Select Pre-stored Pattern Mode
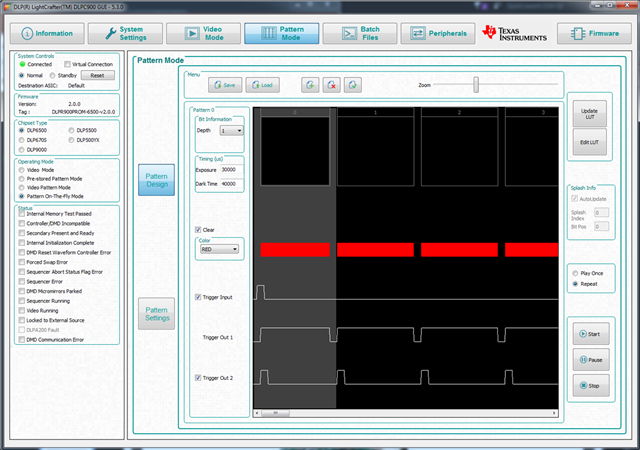The width and height of the screenshot is (640, 450). (22, 179)
